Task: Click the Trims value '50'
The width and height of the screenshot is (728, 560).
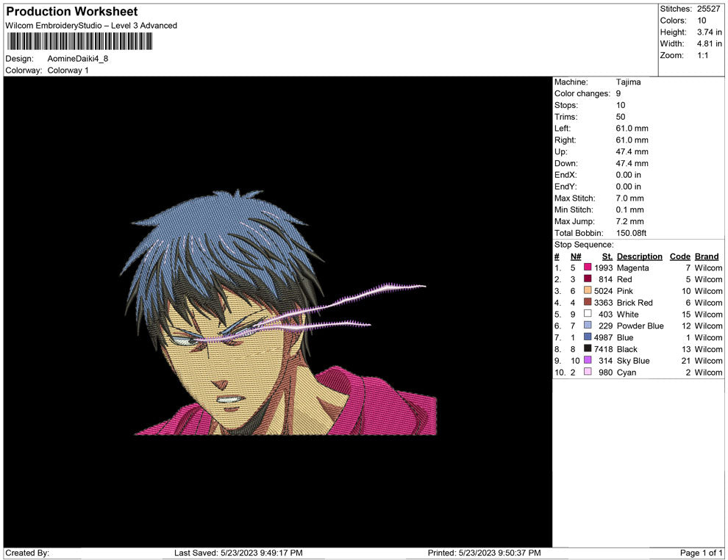Action: pos(621,117)
